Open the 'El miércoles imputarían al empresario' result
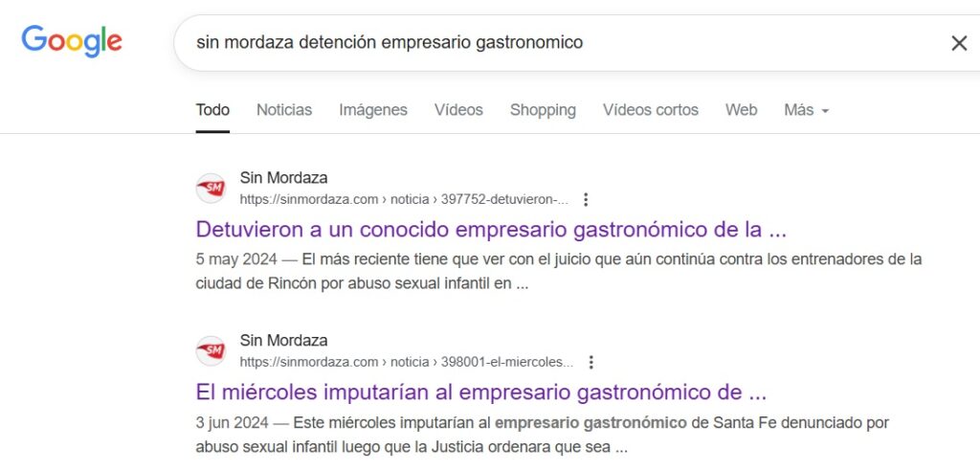This screenshot has height=471, width=980. (480, 392)
